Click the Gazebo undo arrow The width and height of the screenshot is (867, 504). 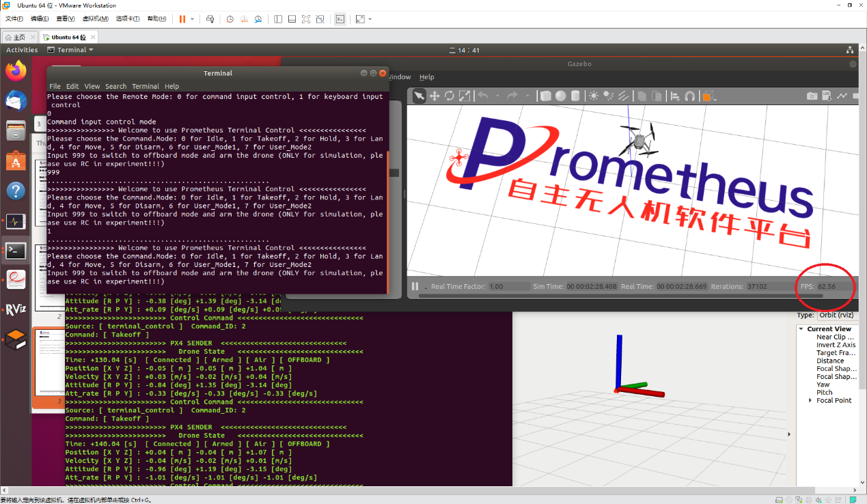click(483, 96)
